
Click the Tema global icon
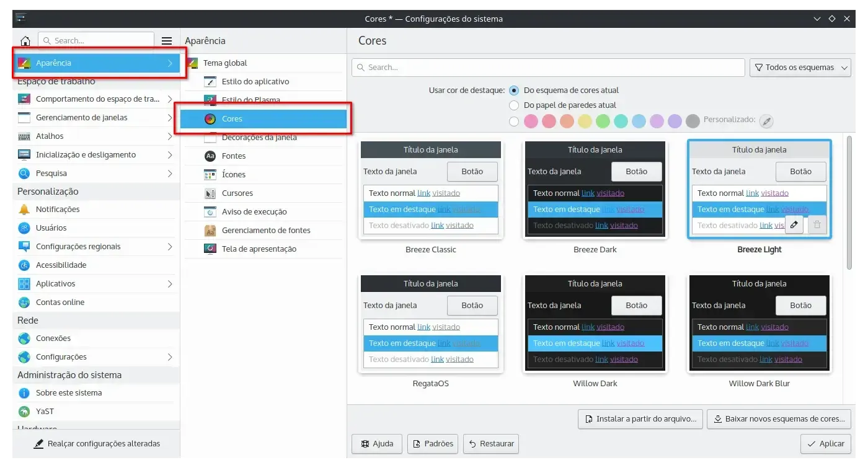coord(192,63)
